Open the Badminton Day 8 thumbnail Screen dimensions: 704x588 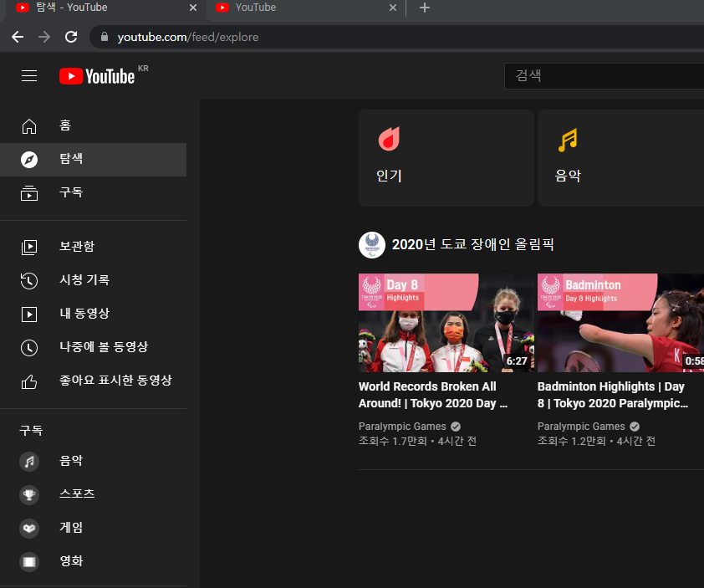(620, 323)
